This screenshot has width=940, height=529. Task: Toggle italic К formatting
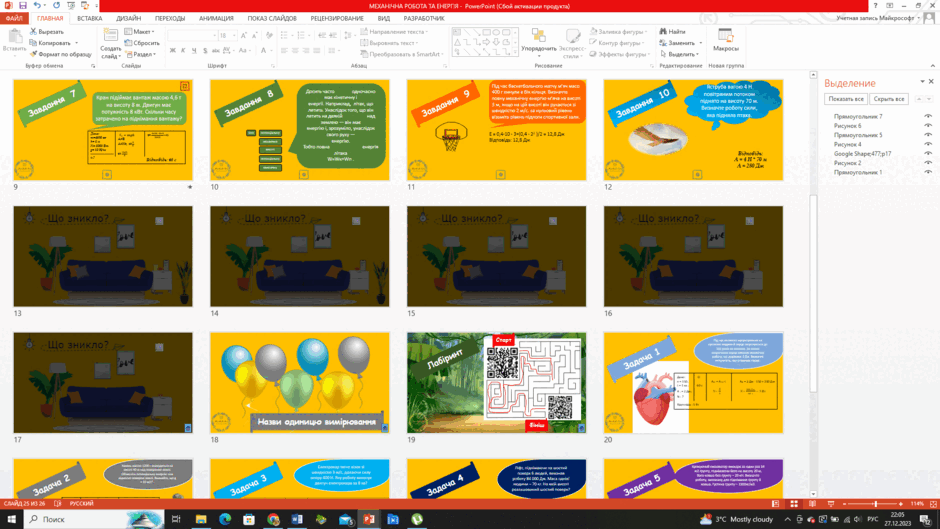point(183,51)
